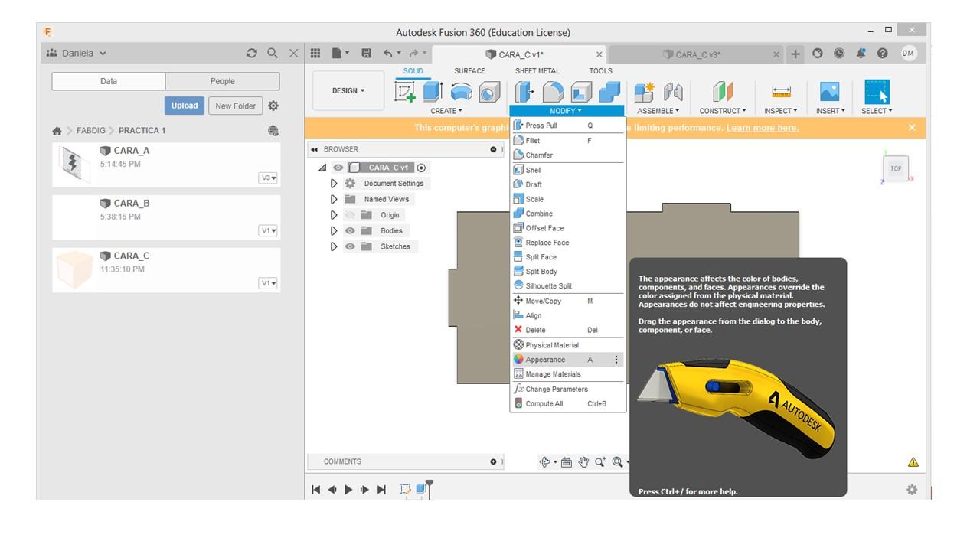Open the Create Sketch tool

tap(405, 92)
